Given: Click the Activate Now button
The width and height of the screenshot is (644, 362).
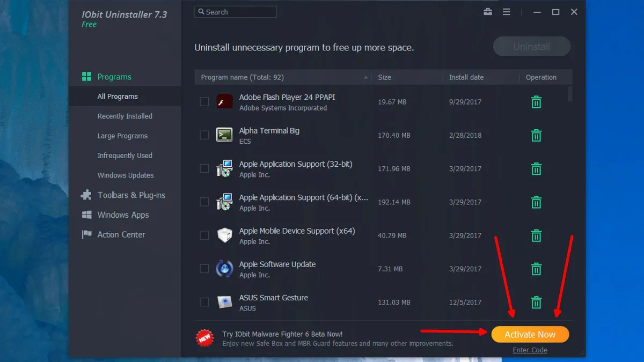Looking at the screenshot, I should [x=530, y=334].
